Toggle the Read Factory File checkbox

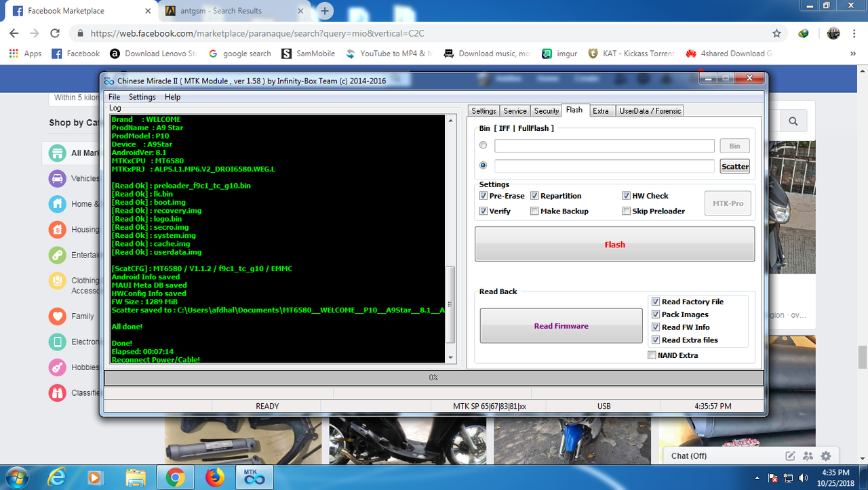point(656,302)
